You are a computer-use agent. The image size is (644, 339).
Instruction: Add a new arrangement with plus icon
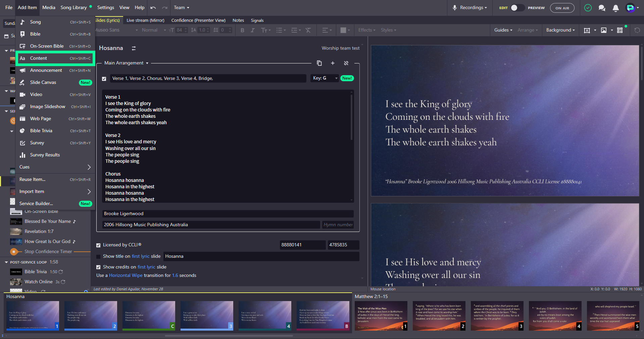pos(333,63)
